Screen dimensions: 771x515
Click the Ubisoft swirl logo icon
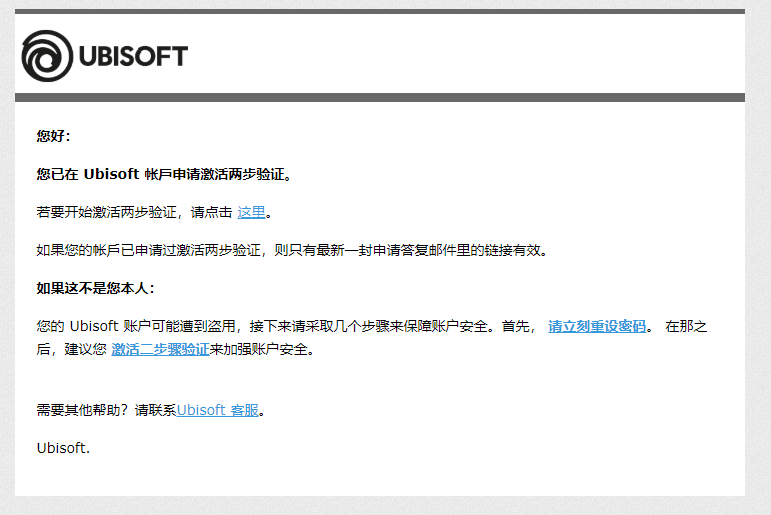[x=47, y=56]
